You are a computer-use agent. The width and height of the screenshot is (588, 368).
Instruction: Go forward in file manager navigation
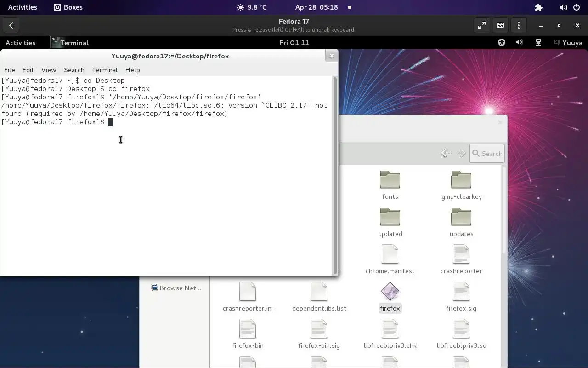click(461, 153)
